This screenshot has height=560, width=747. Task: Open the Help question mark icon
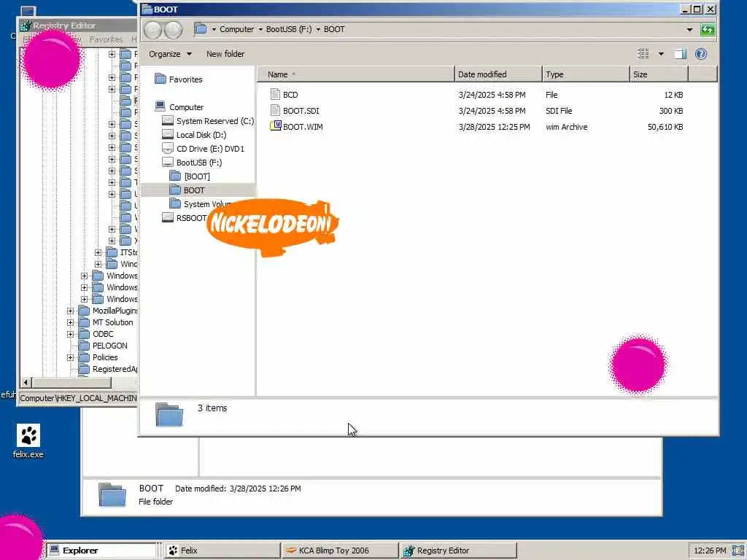701,54
